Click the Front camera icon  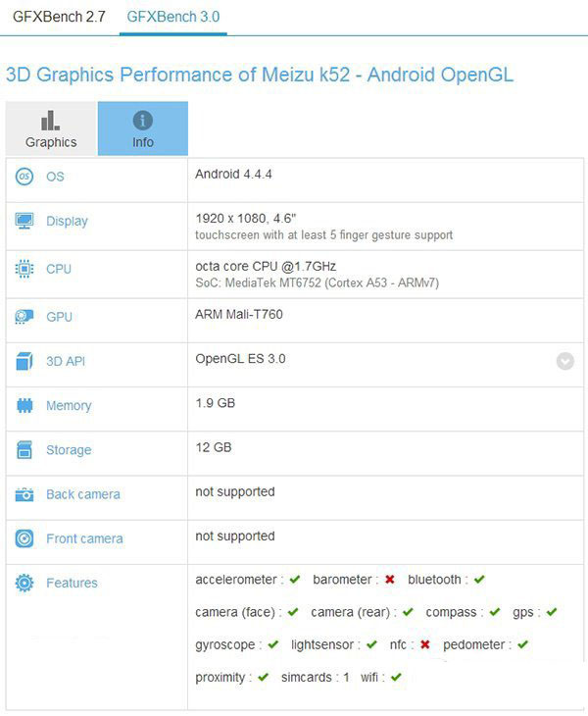click(x=24, y=538)
